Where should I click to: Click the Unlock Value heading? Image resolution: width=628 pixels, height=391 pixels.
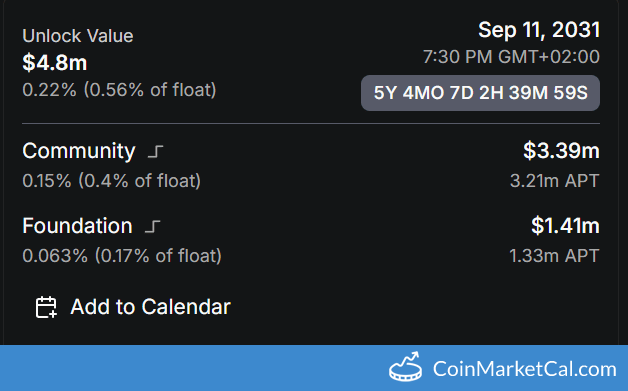tap(78, 36)
